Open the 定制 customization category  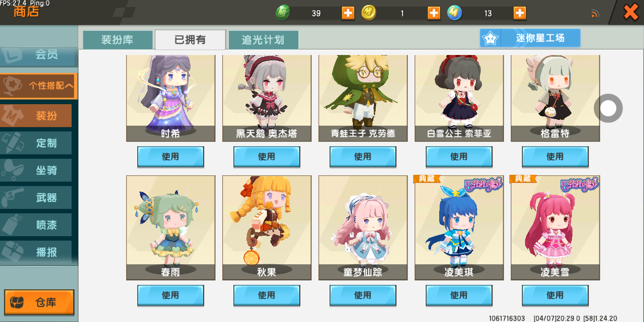(x=36, y=143)
